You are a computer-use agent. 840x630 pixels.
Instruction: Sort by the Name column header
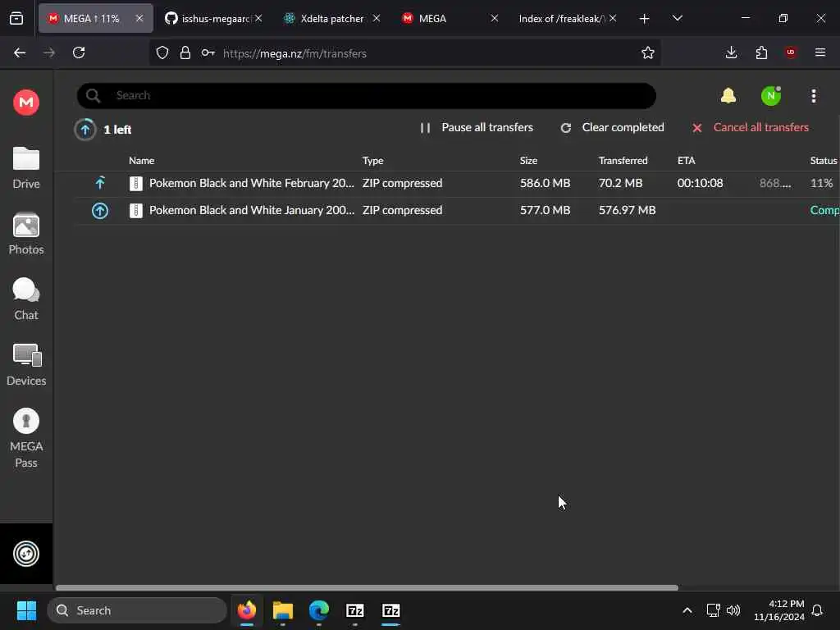click(x=141, y=160)
